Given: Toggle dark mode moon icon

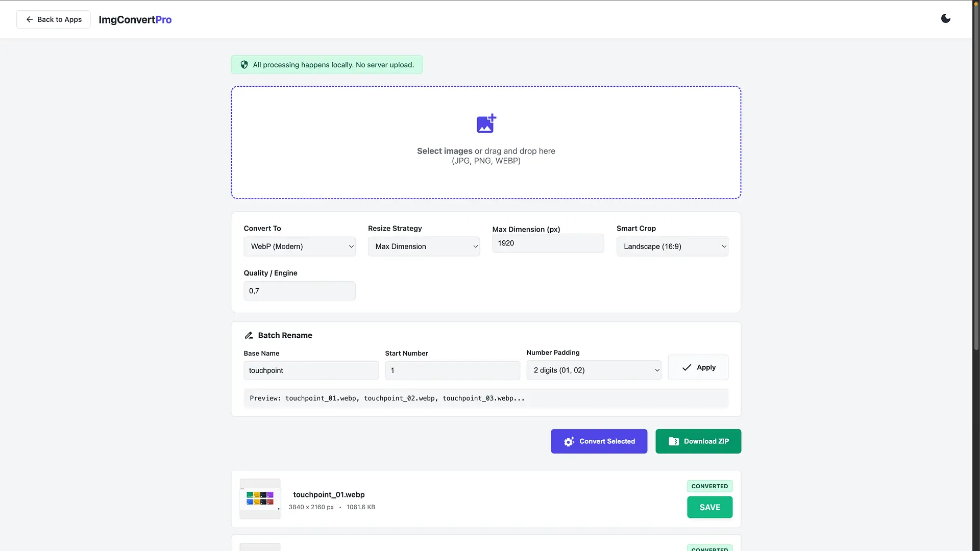Looking at the screenshot, I should point(945,19).
